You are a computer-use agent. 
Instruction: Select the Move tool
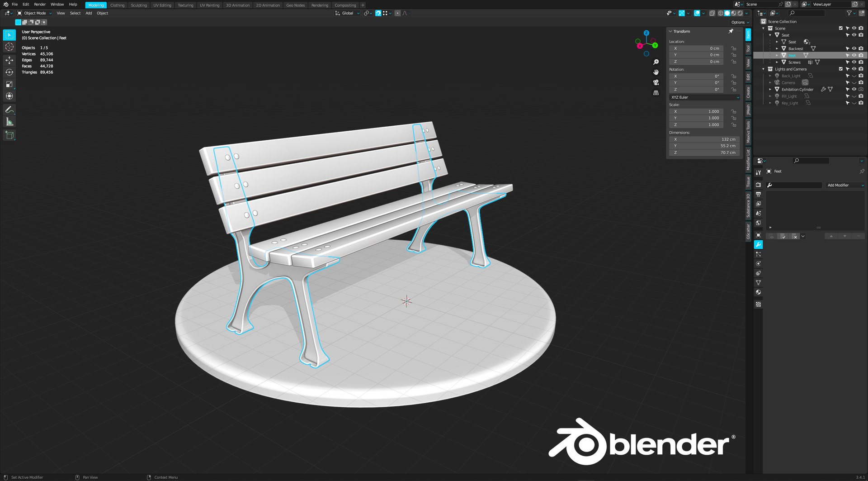pyautogui.click(x=9, y=60)
